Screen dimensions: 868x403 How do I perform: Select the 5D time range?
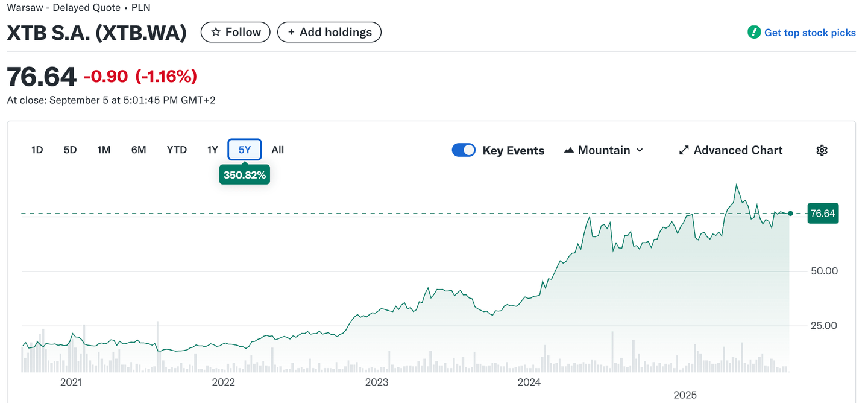(71, 150)
